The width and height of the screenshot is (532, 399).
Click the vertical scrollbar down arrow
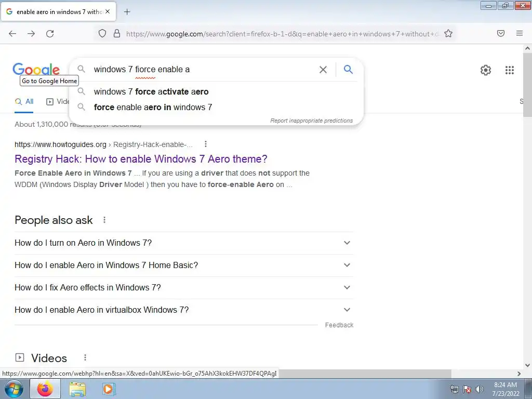527,365
